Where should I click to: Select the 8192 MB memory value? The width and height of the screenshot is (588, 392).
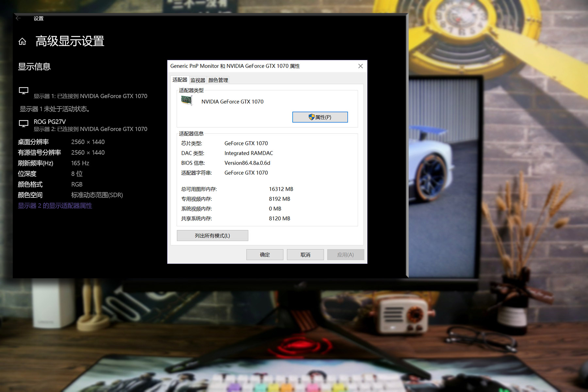[279, 199]
